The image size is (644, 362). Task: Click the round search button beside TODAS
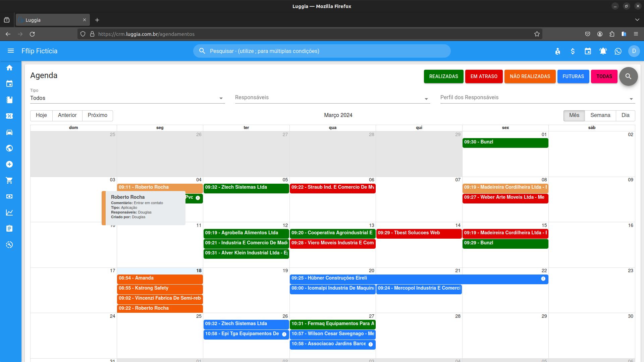click(628, 76)
